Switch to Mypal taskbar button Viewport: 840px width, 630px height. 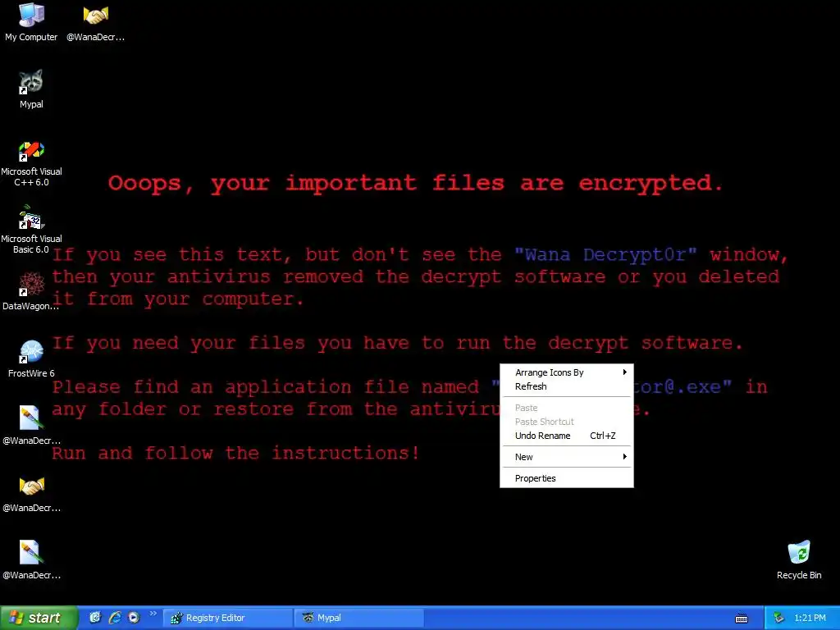click(359, 618)
